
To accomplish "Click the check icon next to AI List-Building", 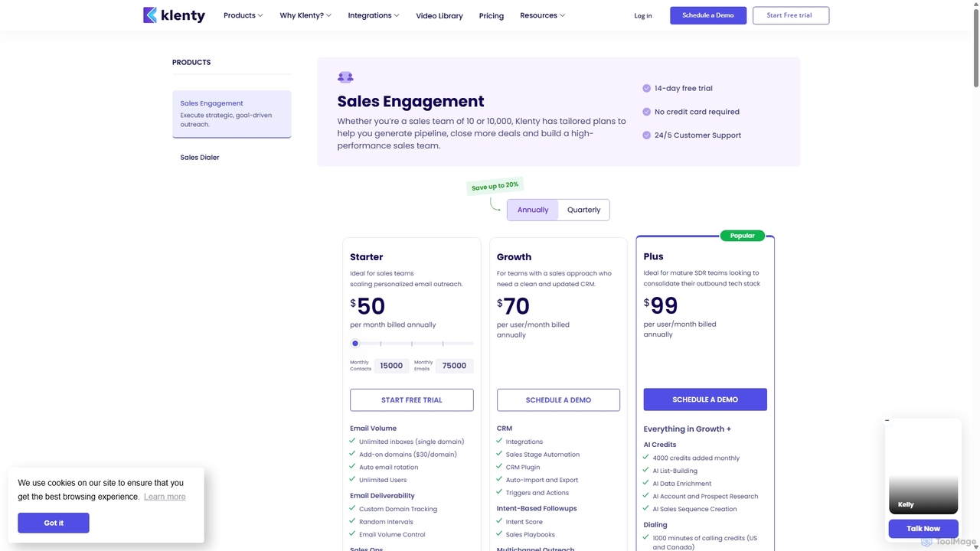I will pyautogui.click(x=646, y=471).
